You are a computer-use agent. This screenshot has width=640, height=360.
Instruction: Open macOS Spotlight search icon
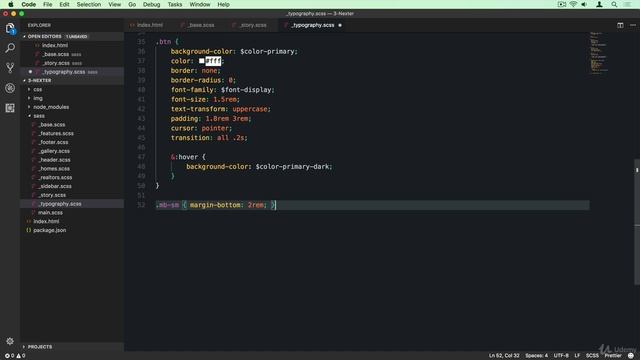tap(614, 4)
